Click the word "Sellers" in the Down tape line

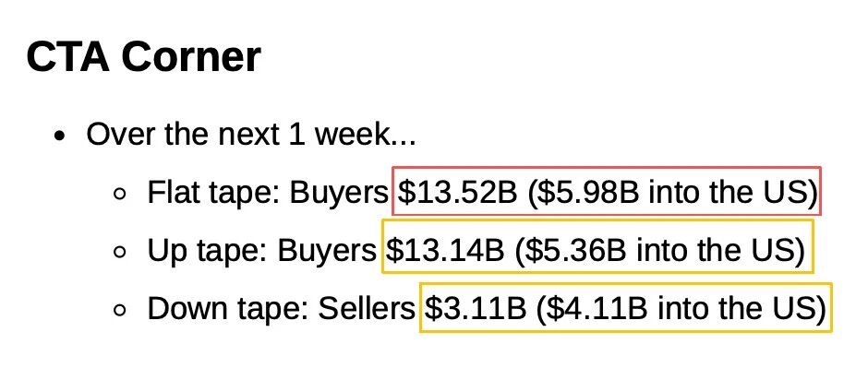[x=366, y=308]
